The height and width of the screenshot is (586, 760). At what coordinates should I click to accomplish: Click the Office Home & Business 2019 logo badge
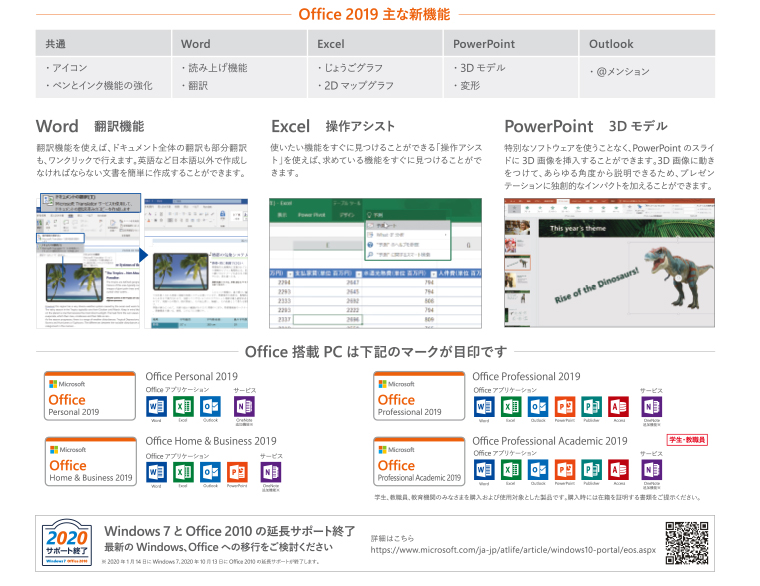[x=91, y=461]
